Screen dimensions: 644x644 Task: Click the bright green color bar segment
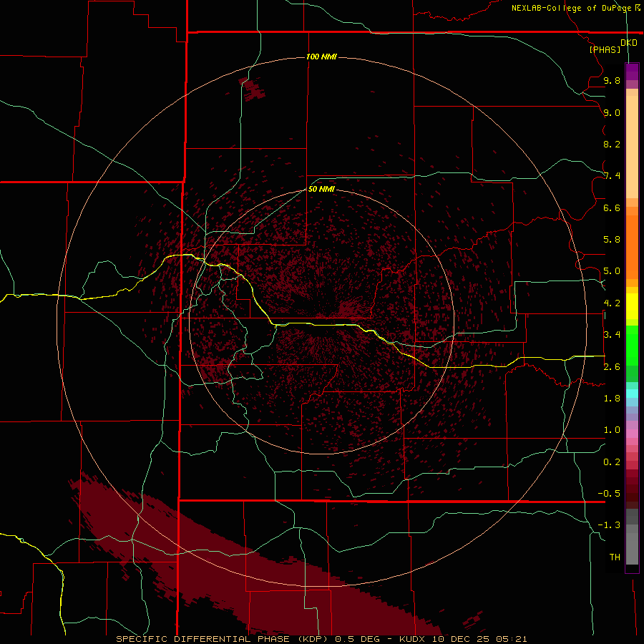click(632, 345)
